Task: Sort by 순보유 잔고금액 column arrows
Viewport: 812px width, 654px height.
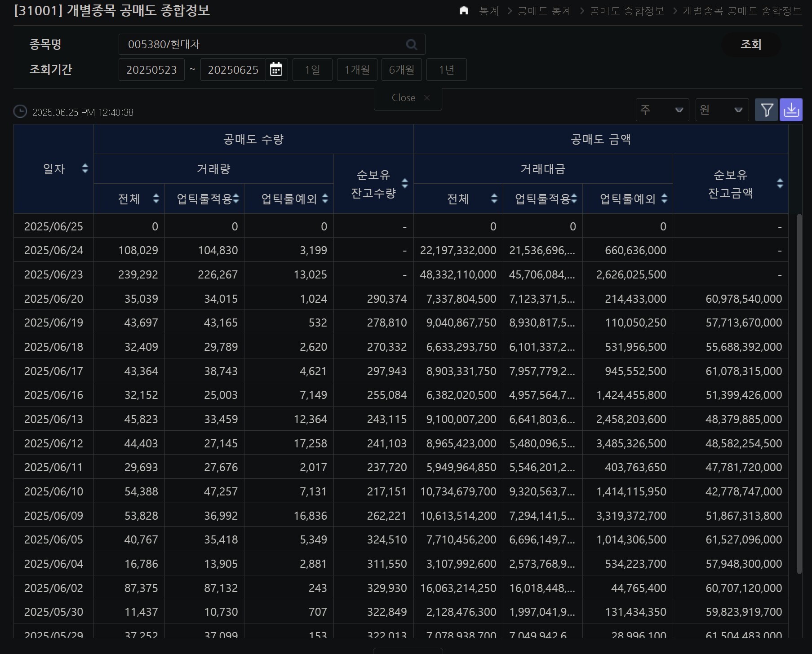Action: tap(780, 183)
